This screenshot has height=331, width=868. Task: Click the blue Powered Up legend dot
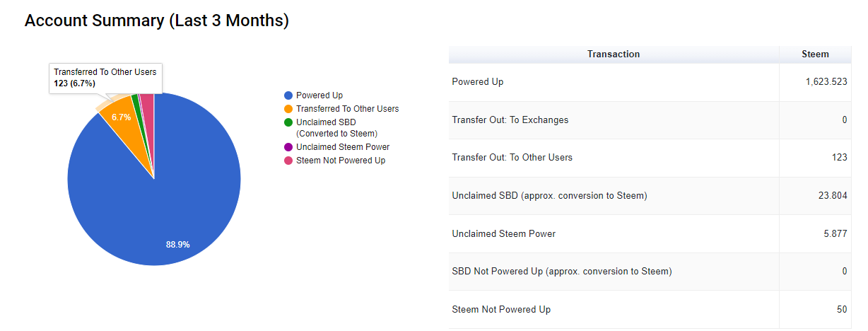288,95
